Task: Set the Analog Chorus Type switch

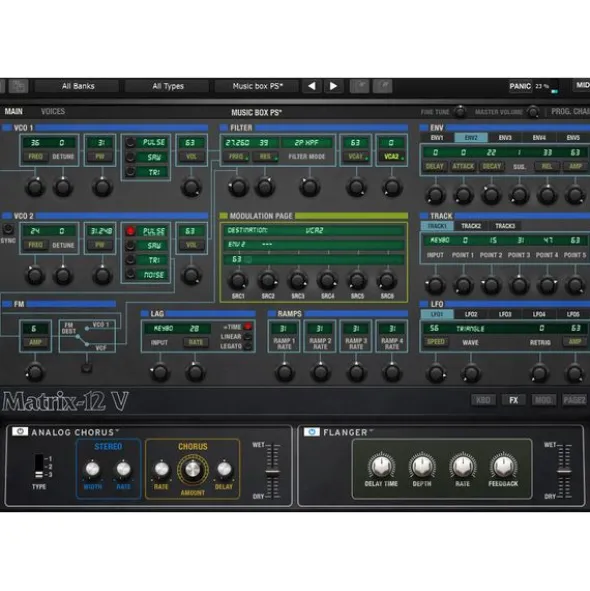Action: [39, 467]
